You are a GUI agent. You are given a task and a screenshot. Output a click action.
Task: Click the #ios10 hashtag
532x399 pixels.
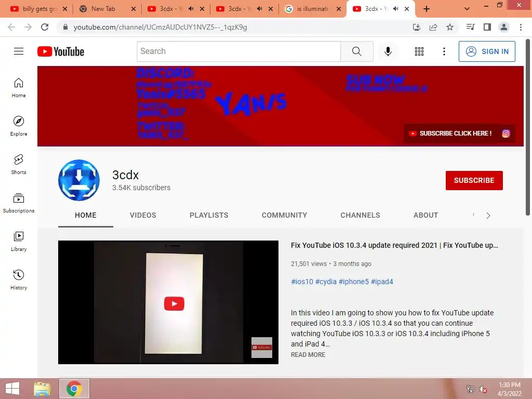(x=302, y=282)
